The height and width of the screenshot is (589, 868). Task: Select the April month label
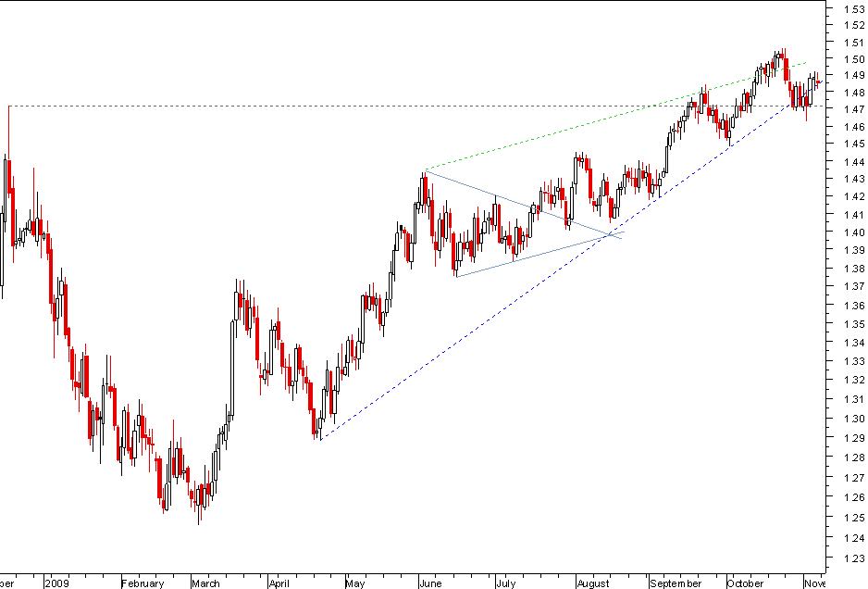pos(279,583)
